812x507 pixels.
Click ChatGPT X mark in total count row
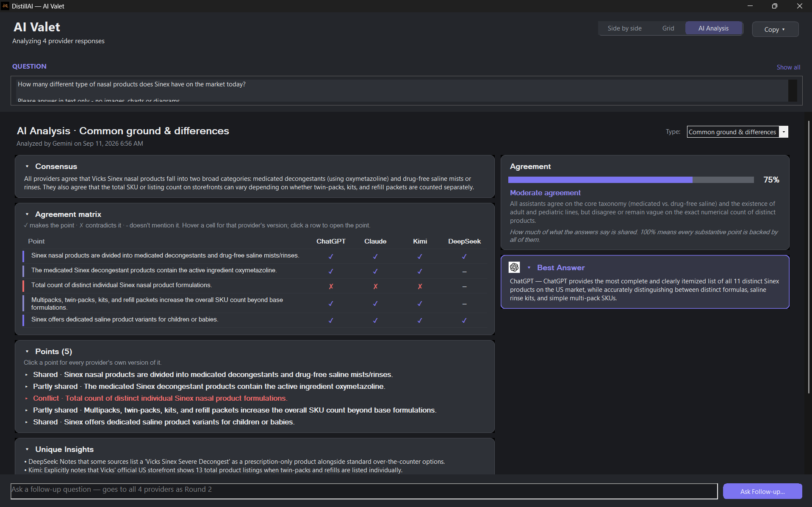pyautogui.click(x=331, y=286)
